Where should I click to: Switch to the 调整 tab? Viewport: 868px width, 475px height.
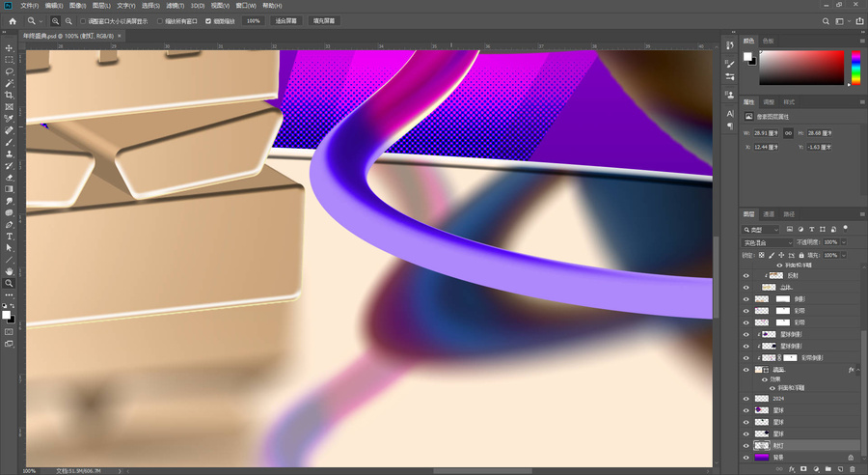769,102
